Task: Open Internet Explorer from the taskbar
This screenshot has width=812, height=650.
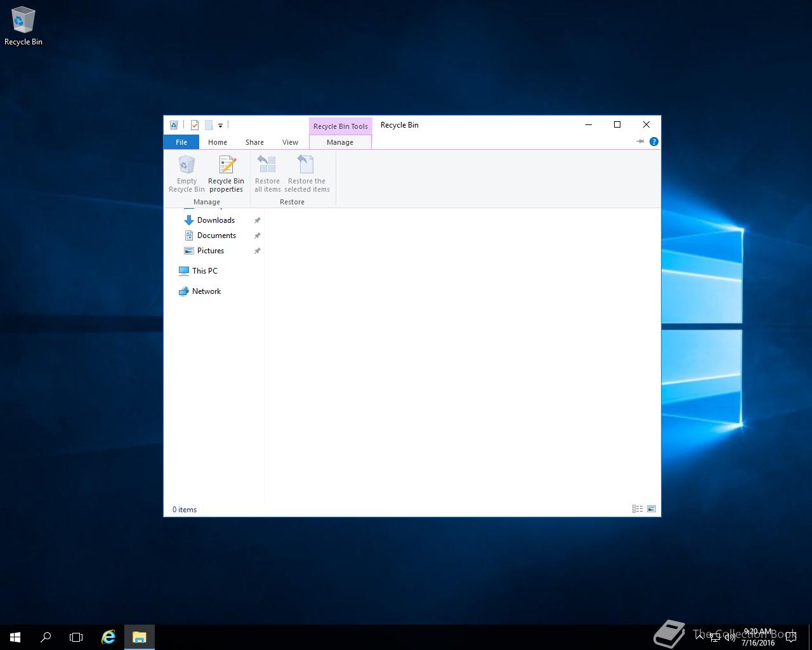Action: (108, 637)
